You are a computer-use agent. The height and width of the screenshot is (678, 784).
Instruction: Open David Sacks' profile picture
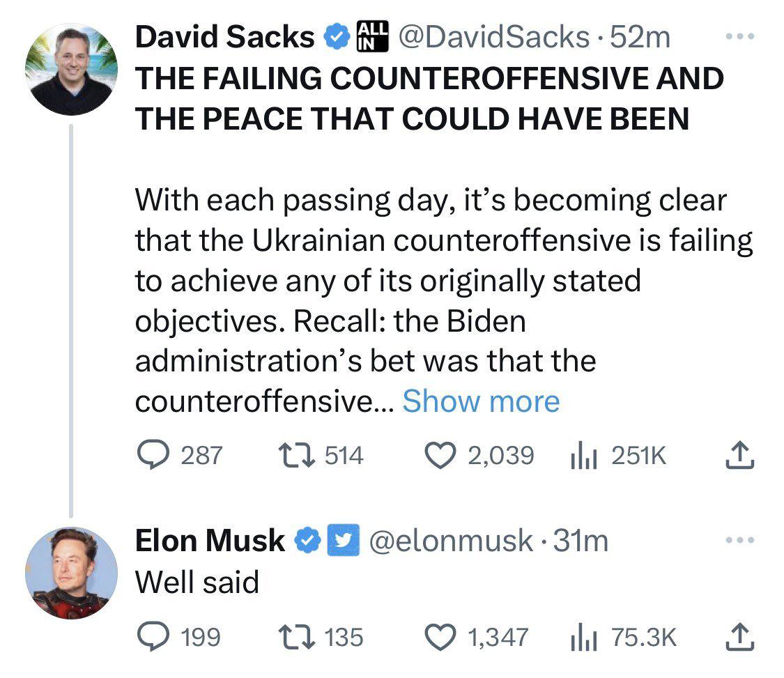71,70
